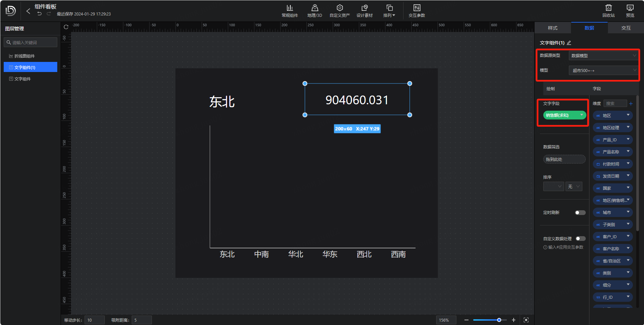
Task: Open the 设计素材 design materials icon
Action: coord(364,11)
